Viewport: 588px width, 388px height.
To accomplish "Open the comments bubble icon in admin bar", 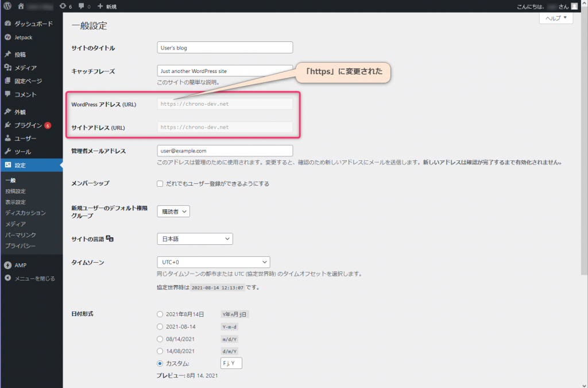I will (x=82, y=6).
